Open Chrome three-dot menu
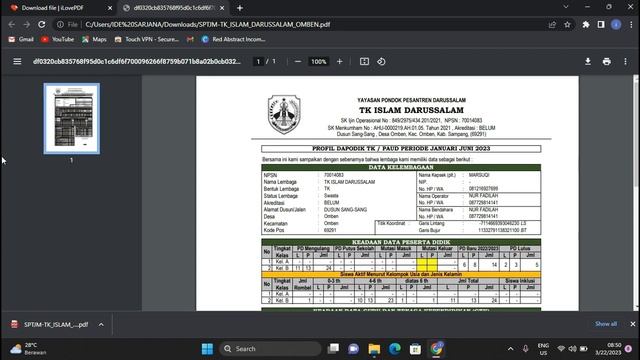This screenshot has width=640, height=360. coord(631,24)
